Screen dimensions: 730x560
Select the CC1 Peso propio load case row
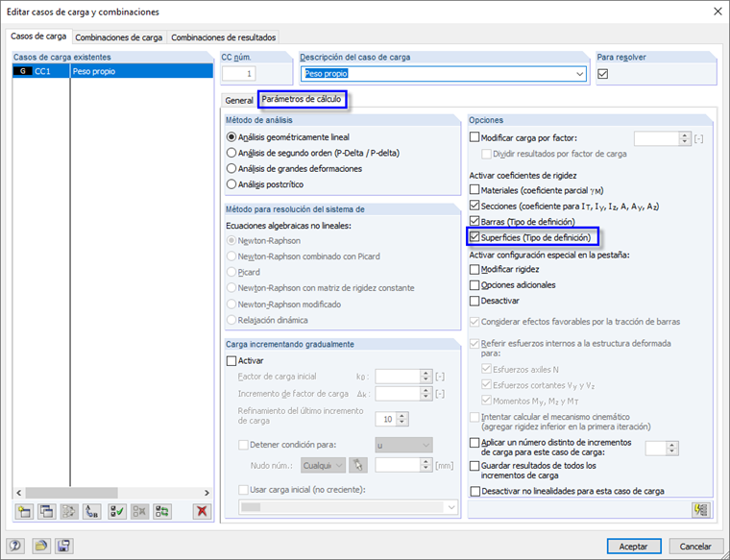[x=112, y=71]
